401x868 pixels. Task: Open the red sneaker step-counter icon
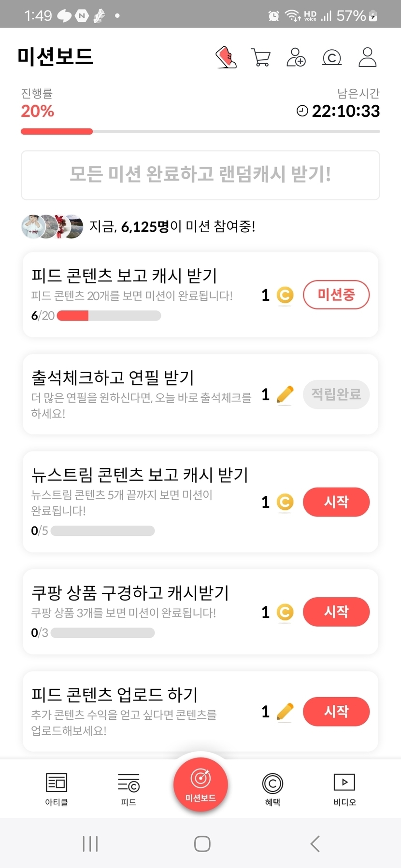[226, 57]
